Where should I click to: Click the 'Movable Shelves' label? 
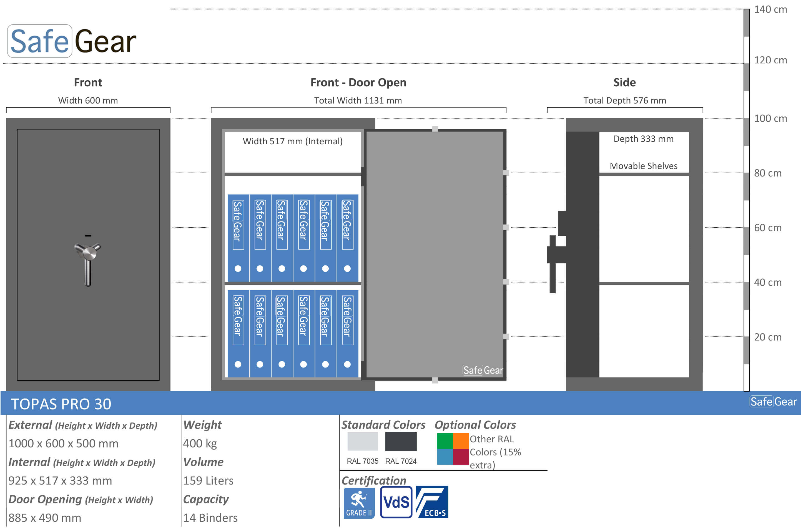(644, 166)
